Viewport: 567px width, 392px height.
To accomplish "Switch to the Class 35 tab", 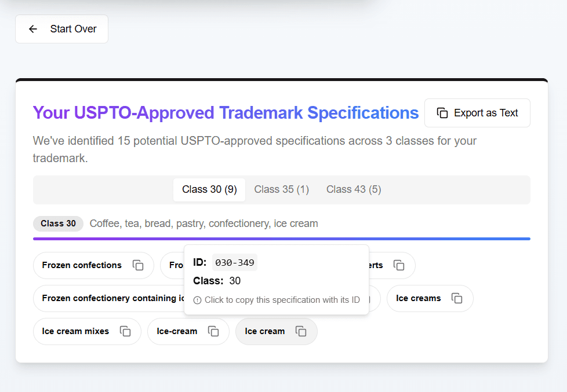I will [281, 189].
